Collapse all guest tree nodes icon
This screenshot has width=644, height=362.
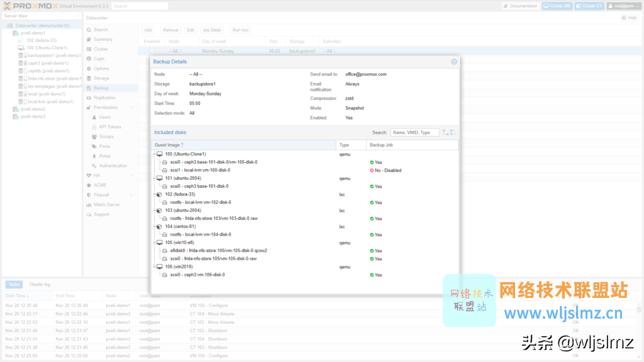tap(452, 133)
